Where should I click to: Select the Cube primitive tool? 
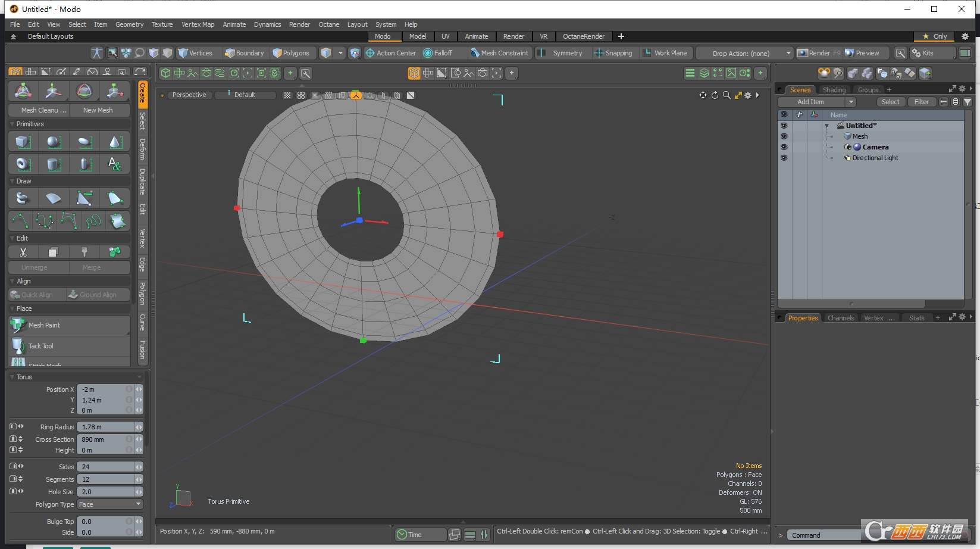pos(23,142)
